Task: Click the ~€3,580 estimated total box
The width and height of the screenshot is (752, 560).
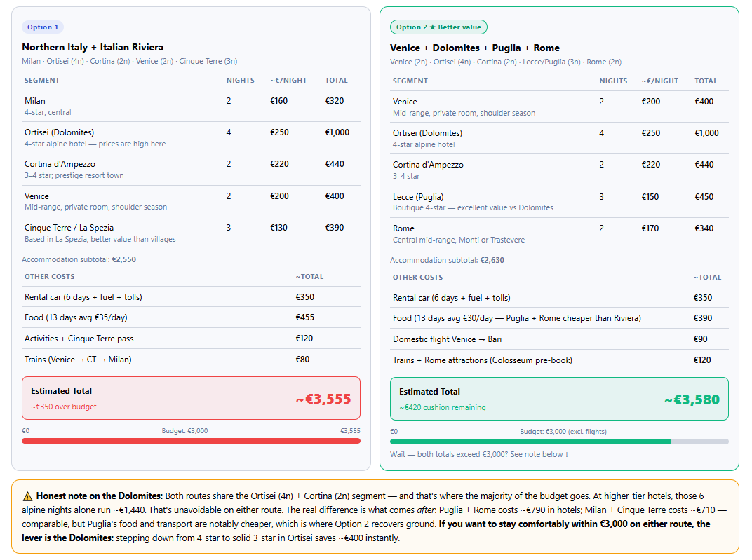Action: pyautogui.click(x=559, y=399)
